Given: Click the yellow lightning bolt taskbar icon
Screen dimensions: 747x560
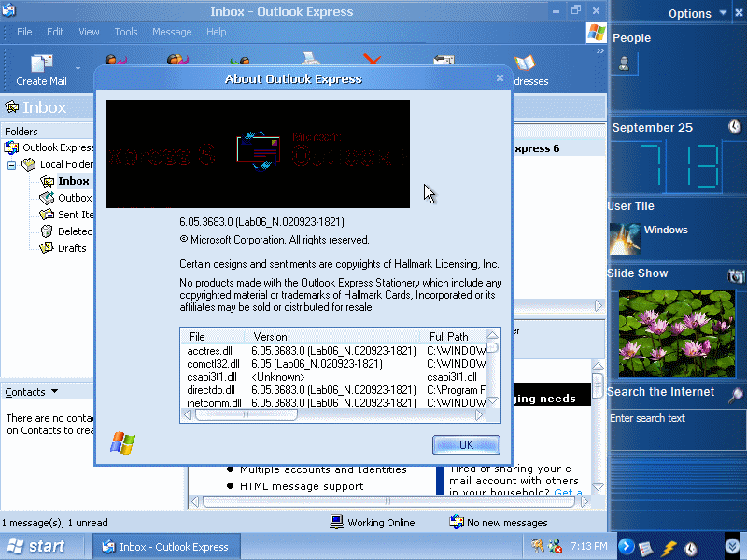Looking at the screenshot, I should 669,548.
